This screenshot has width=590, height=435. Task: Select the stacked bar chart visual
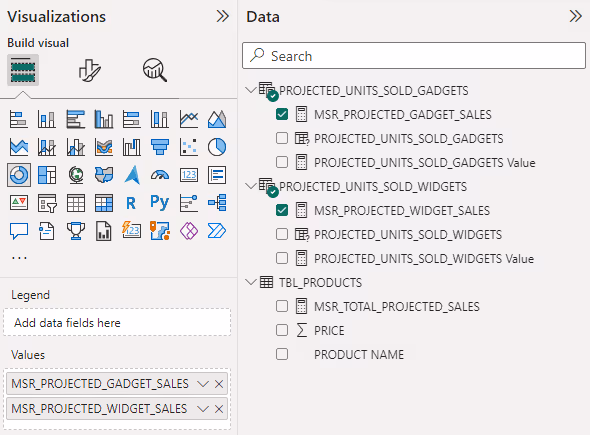18,119
